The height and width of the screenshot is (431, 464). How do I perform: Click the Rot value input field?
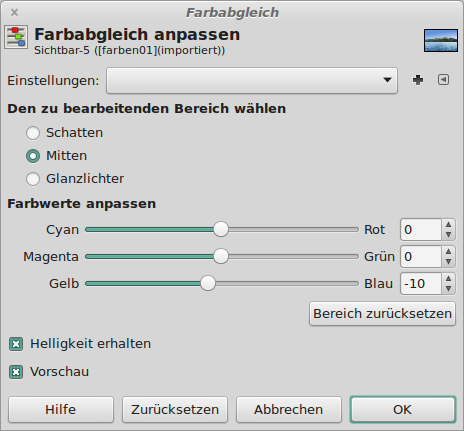pyautogui.click(x=421, y=229)
